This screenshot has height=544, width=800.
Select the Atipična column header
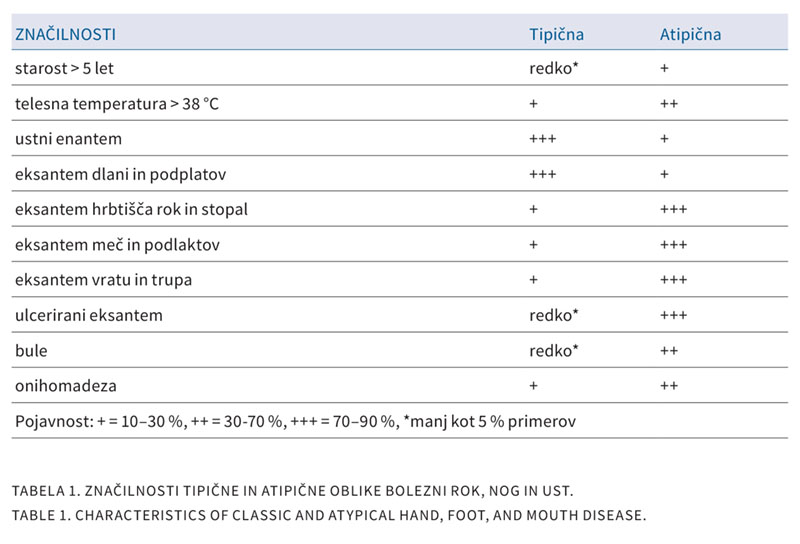(690, 34)
